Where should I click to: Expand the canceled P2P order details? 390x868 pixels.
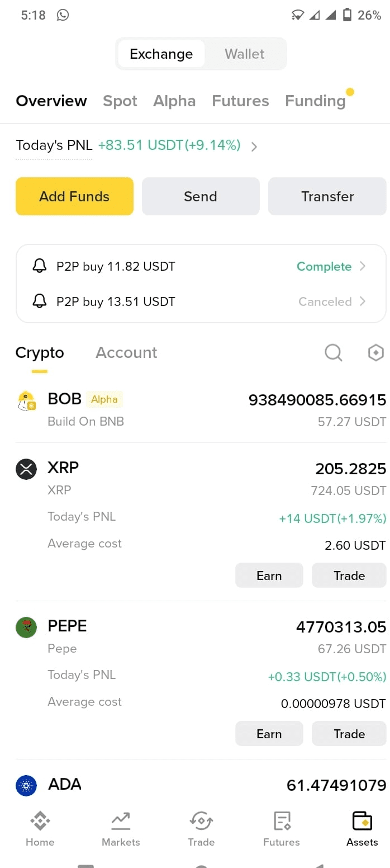click(363, 301)
